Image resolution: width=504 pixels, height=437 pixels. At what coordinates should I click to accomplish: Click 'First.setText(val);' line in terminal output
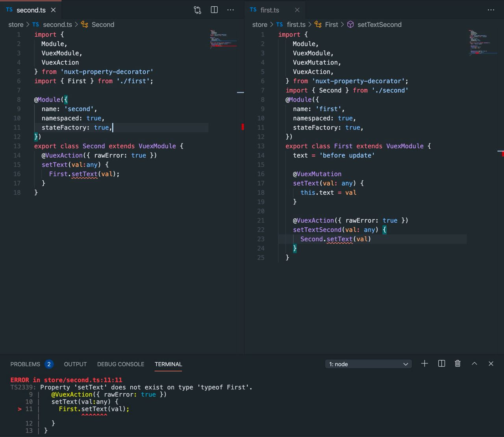pyautogui.click(x=94, y=409)
